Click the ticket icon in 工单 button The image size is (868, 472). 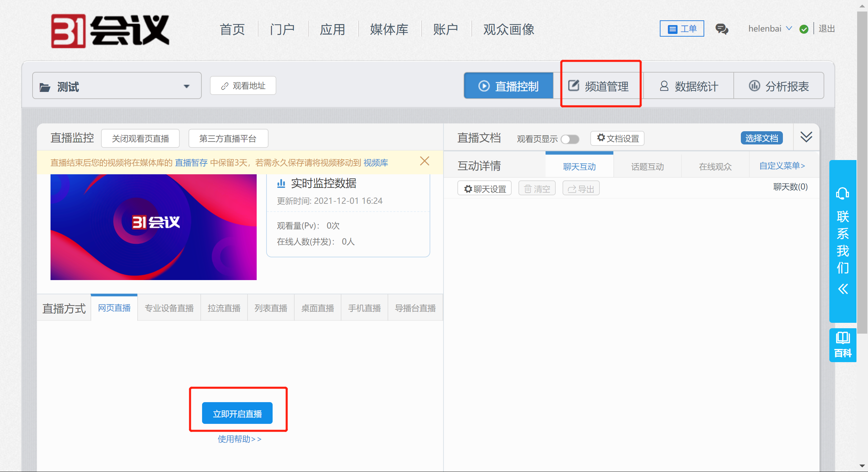point(672,29)
